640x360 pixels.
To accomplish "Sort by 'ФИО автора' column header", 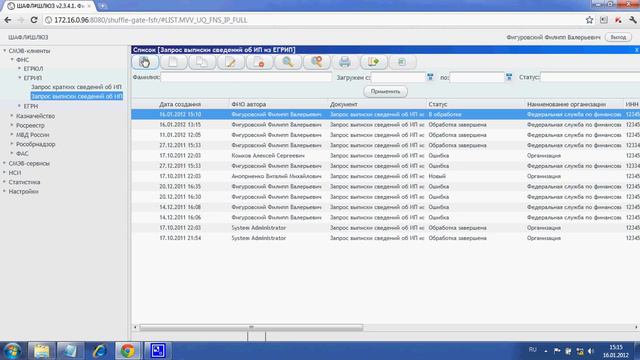I will point(249,104).
